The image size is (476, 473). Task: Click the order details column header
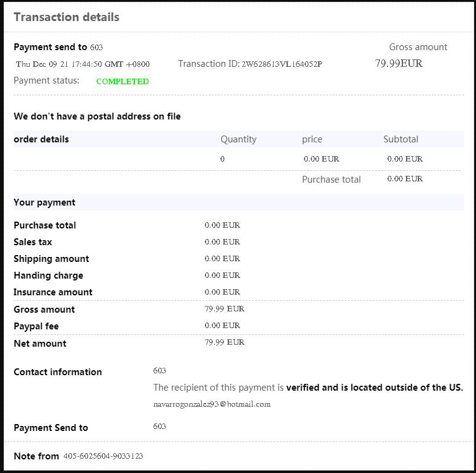point(41,139)
